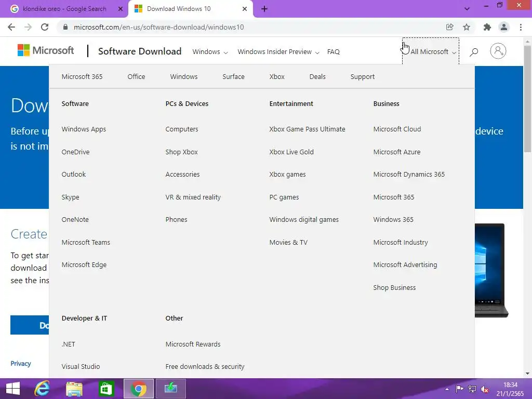This screenshot has height=399, width=532.
Task: Open Chrome three-dot menu
Action: pos(521,27)
